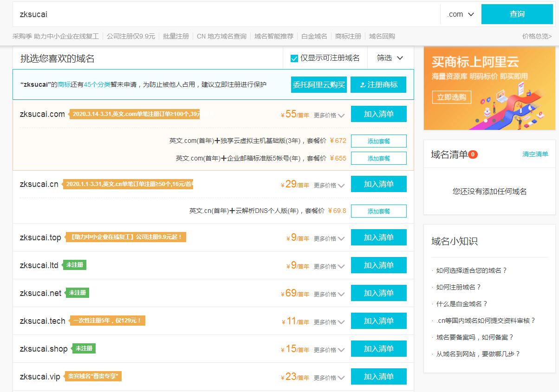Expand 更多价格 for zksucai.cn
This screenshot has width=559, height=392.
point(326,184)
